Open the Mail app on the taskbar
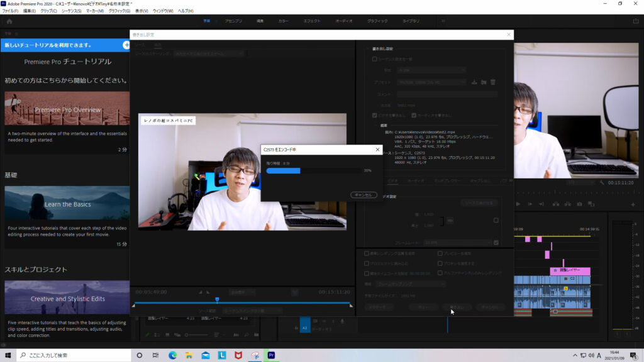Image resolution: width=644 pixels, height=362 pixels. point(206,356)
